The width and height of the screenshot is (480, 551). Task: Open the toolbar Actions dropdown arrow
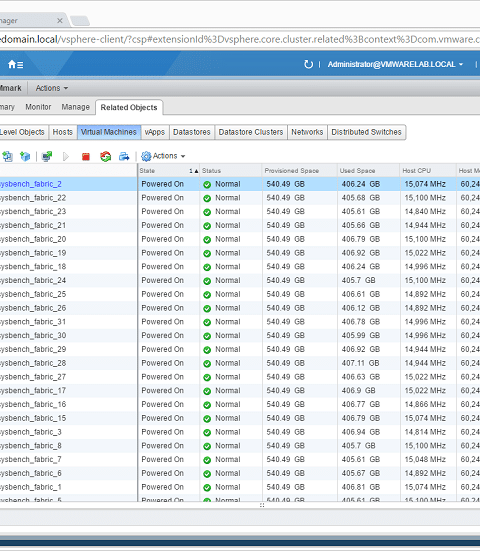183,156
